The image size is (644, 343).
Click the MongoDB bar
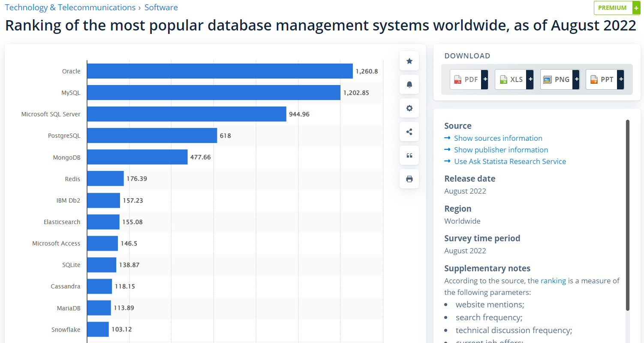[x=137, y=157]
